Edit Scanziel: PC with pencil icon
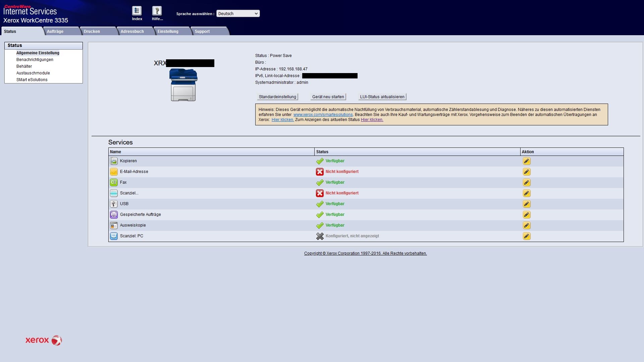The image size is (644, 362). (x=526, y=236)
